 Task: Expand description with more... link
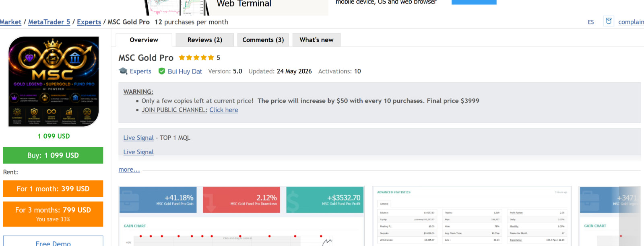tap(129, 170)
